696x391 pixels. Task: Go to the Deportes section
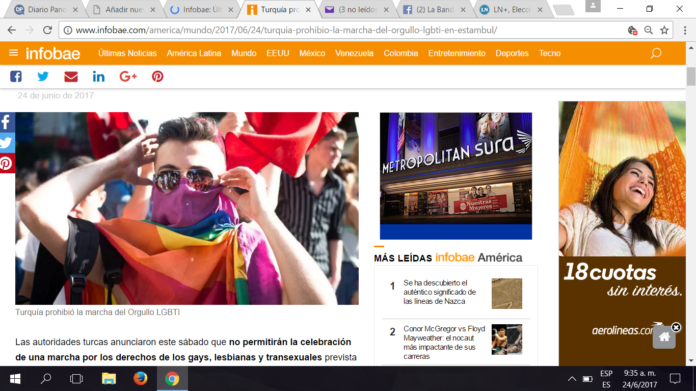(512, 53)
